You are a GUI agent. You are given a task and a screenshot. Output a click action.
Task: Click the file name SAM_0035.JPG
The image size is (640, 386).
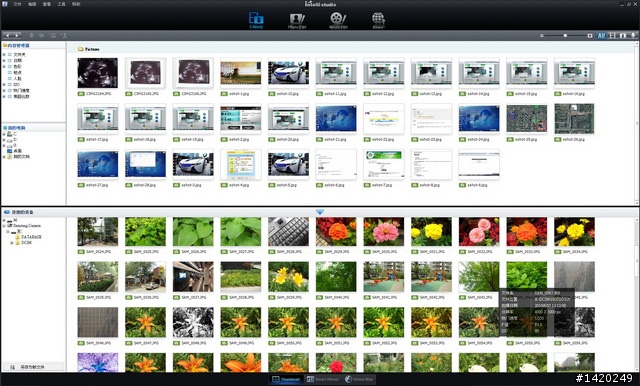(98, 297)
